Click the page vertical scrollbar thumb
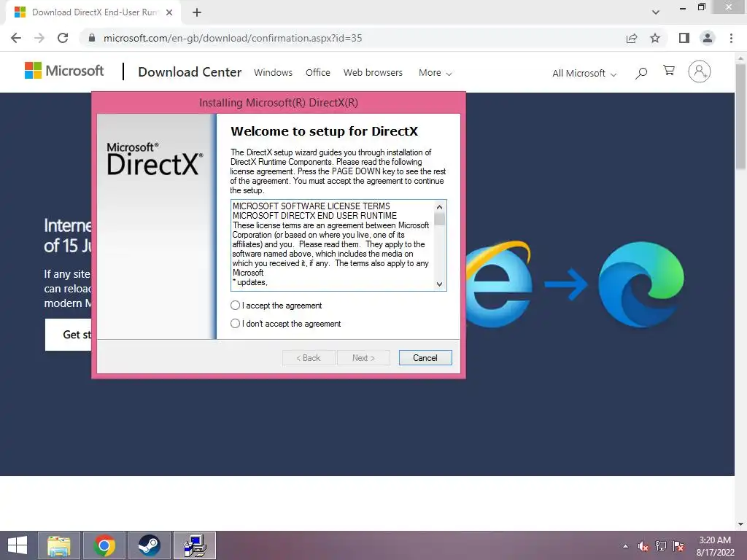 click(740, 116)
